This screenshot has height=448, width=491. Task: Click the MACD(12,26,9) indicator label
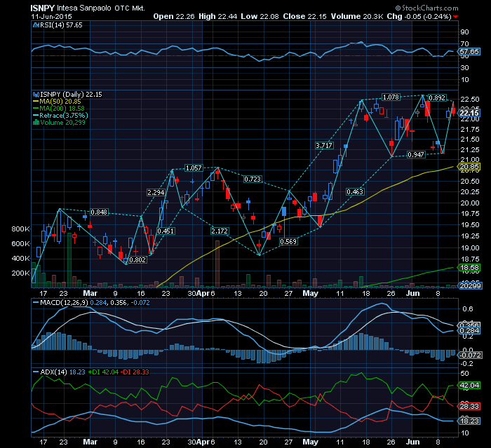(65, 303)
